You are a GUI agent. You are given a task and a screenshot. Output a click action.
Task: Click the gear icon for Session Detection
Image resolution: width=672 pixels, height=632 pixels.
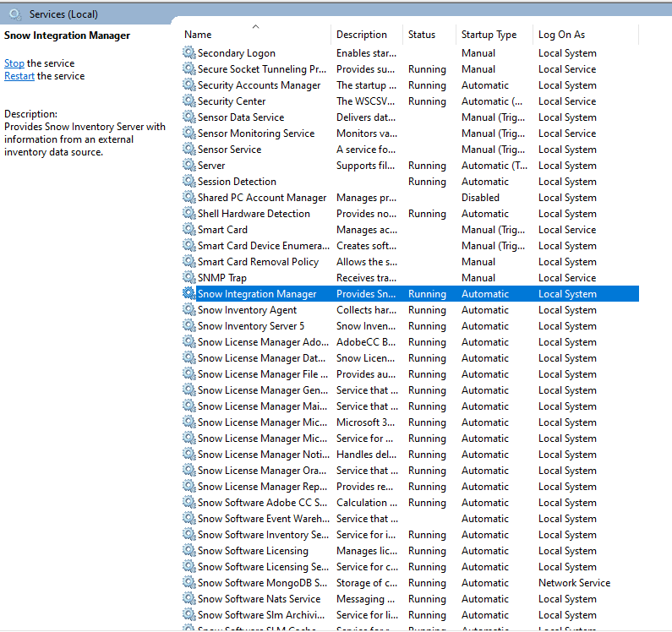(189, 182)
